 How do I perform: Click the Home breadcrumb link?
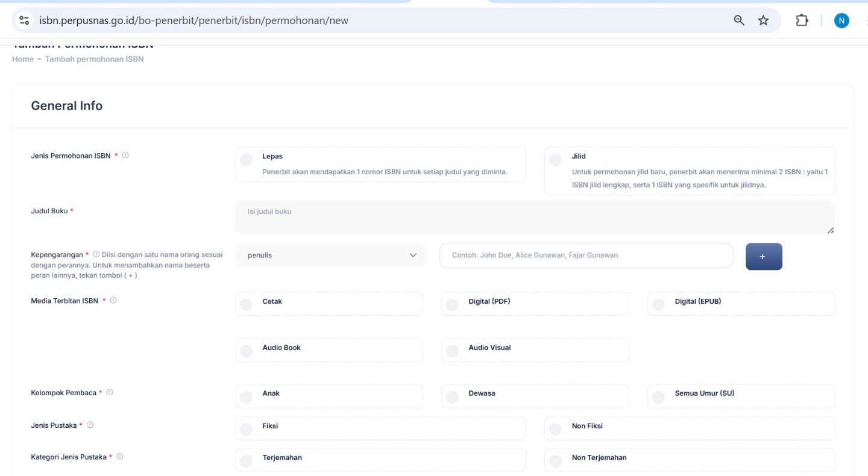23,59
